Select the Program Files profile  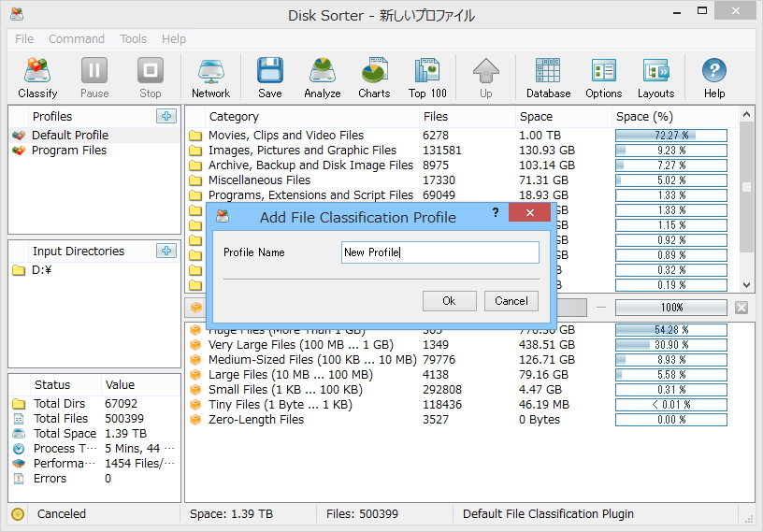click(94, 150)
